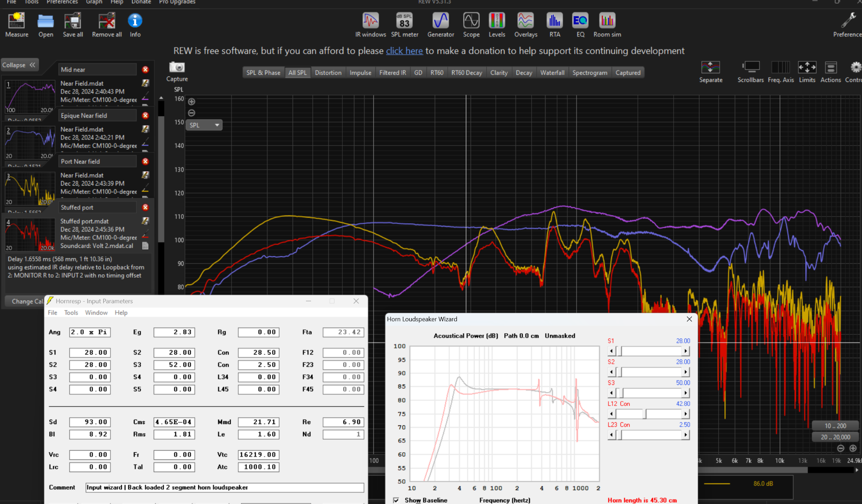Remove the Epique Near field measurement
Screen dimensions: 862x504
pyautogui.click(x=145, y=115)
